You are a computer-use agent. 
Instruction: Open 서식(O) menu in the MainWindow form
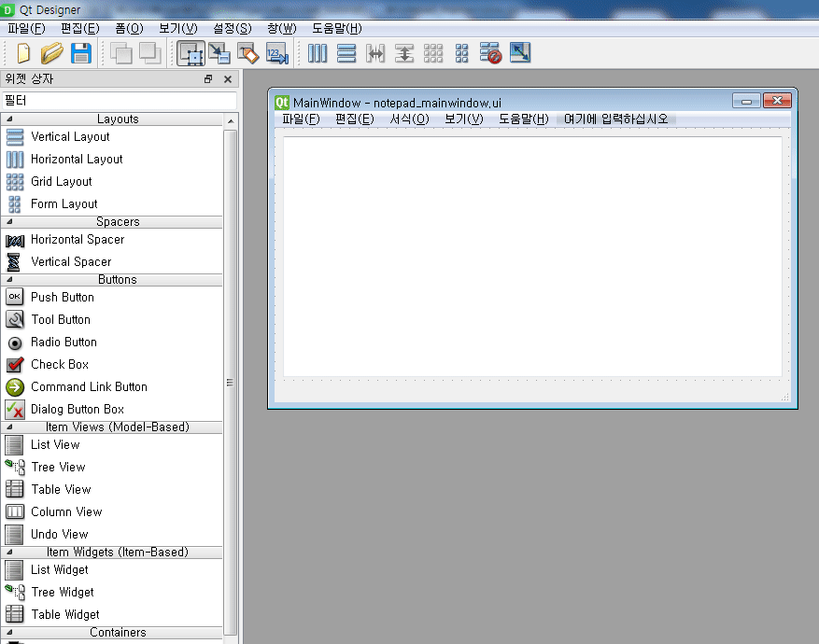[x=409, y=119]
